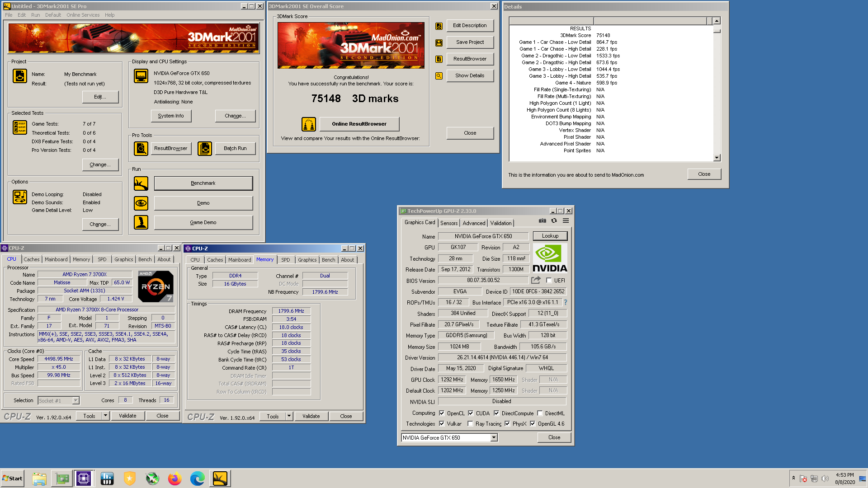
Task: Click the 3DMark taskbar icon
Action: [220, 479]
